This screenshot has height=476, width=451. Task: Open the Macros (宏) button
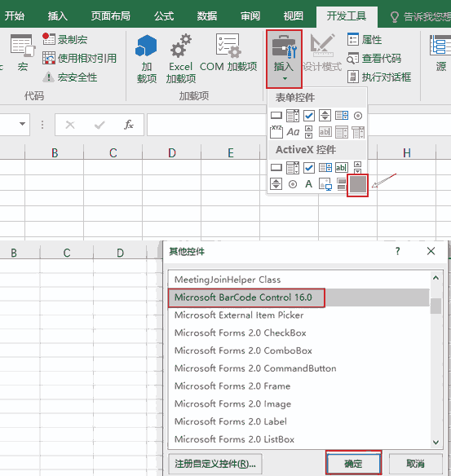click(23, 53)
